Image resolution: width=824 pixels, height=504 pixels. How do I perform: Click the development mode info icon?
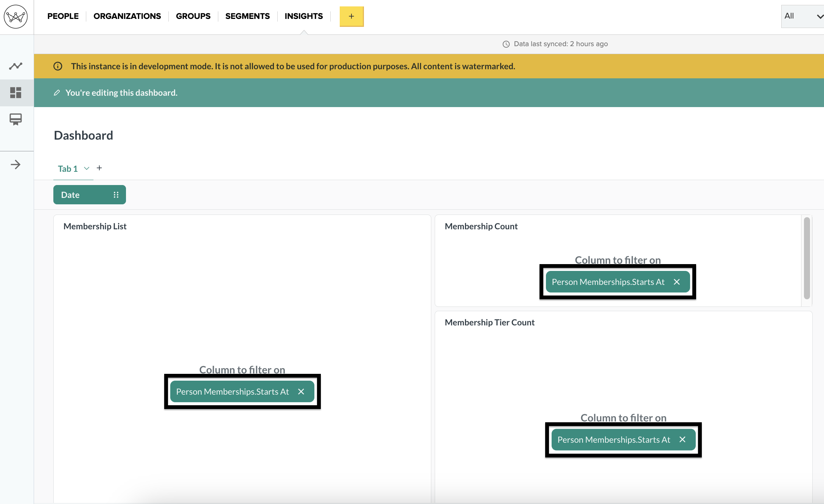click(58, 66)
